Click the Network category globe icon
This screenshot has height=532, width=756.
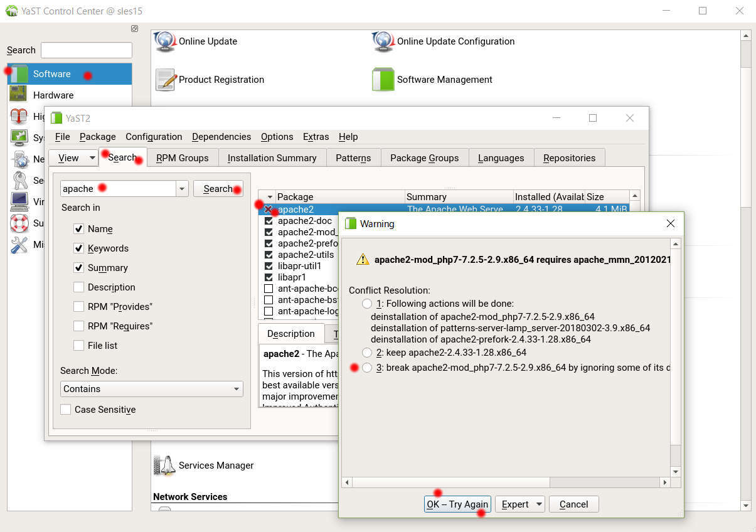coord(20,159)
